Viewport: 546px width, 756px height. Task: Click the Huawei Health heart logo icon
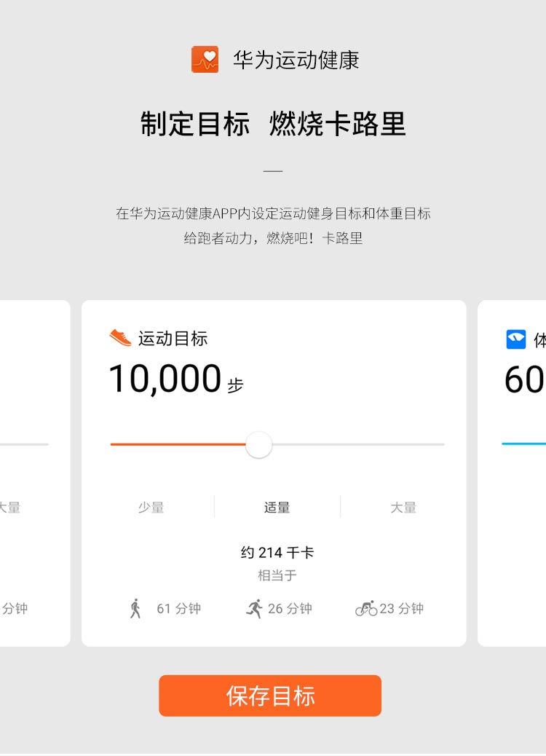tap(205, 60)
